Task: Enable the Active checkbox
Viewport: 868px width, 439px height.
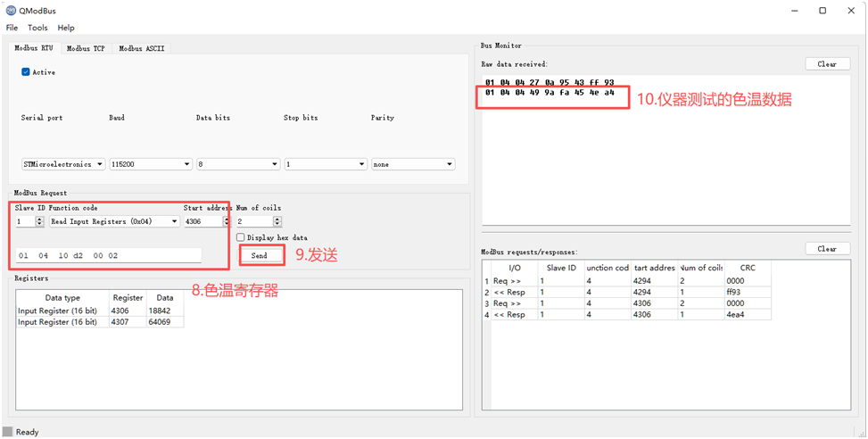Action: click(x=26, y=72)
